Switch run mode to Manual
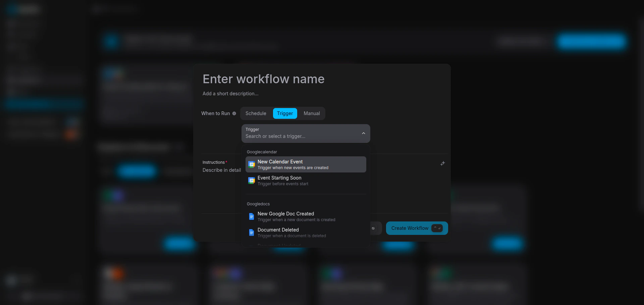644x305 pixels. [x=311, y=113]
